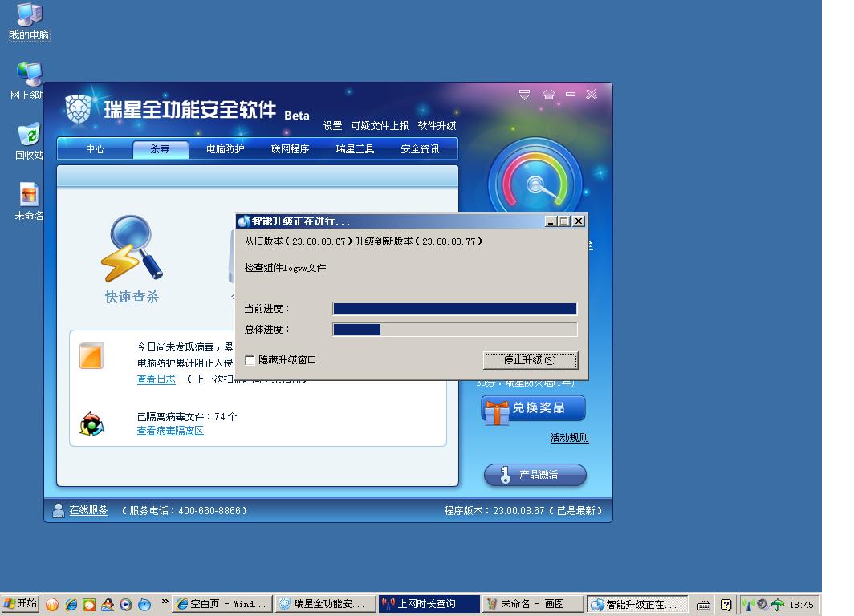The height and width of the screenshot is (616, 854).
Task: Switch to the 中心 tab
Action: 96,149
